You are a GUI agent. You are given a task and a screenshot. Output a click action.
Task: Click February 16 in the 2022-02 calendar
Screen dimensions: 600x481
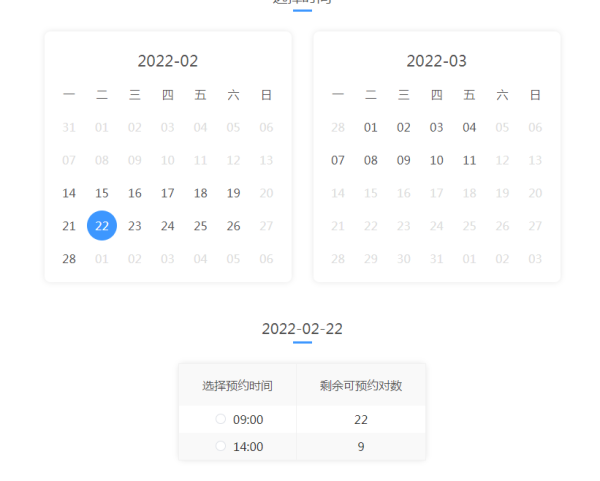pos(135,193)
